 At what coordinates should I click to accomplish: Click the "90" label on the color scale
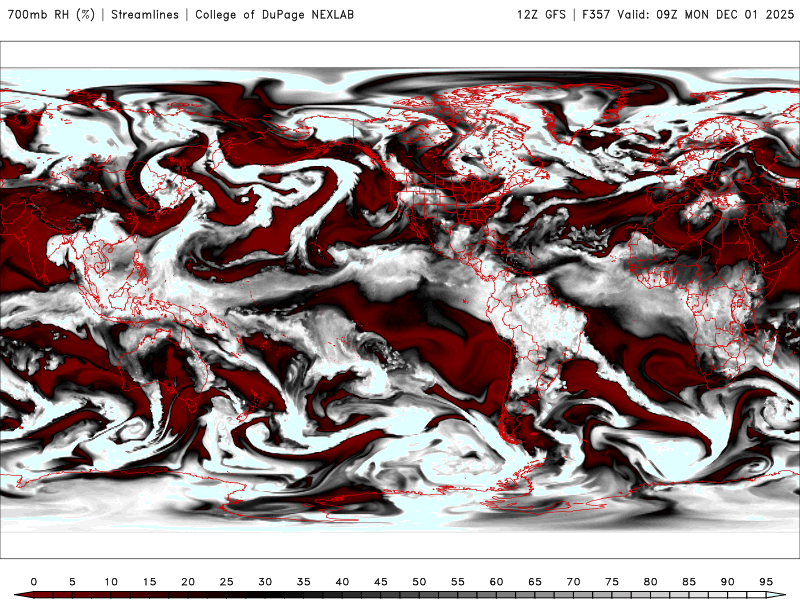(x=727, y=582)
